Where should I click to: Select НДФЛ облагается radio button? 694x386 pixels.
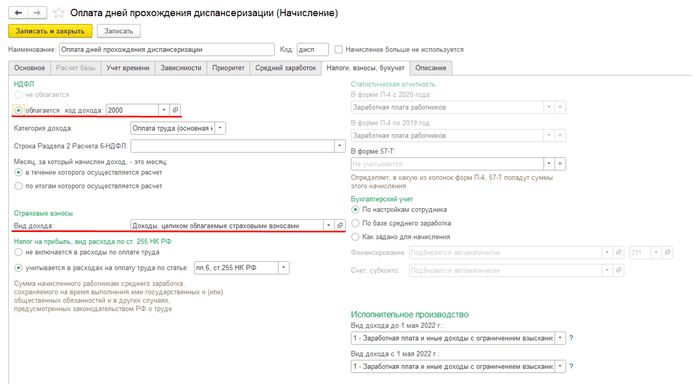(18, 110)
